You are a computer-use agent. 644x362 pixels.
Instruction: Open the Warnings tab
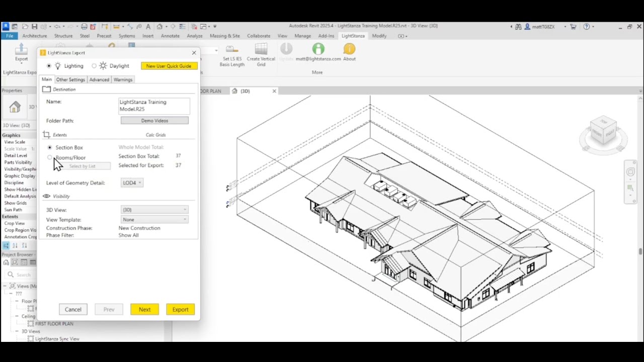(123, 79)
